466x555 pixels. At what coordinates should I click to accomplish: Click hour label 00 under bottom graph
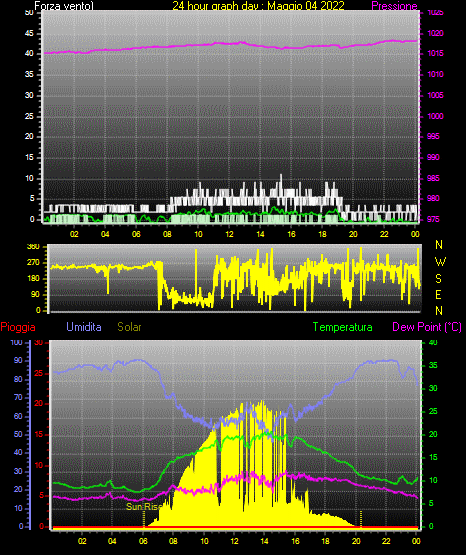(416, 541)
